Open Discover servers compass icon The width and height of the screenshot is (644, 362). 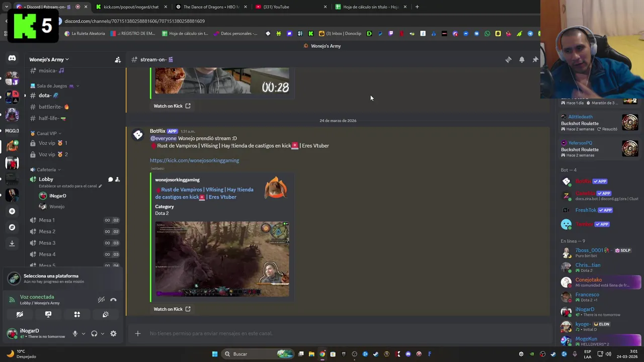(12, 227)
